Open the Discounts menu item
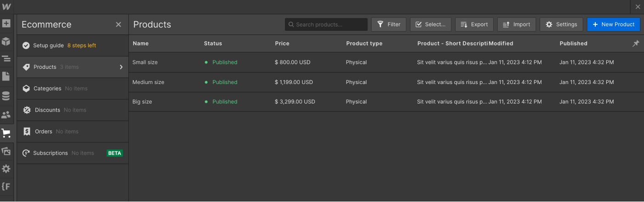Screen dimensions: 644x202 click(x=47, y=110)
